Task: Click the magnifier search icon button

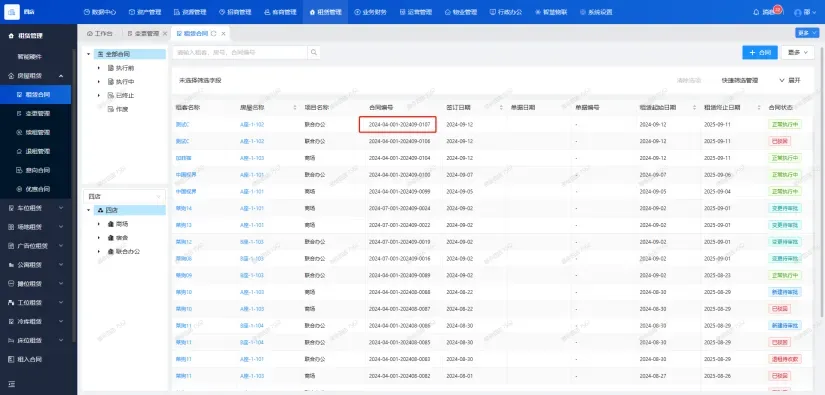Action: pos(314,52)
